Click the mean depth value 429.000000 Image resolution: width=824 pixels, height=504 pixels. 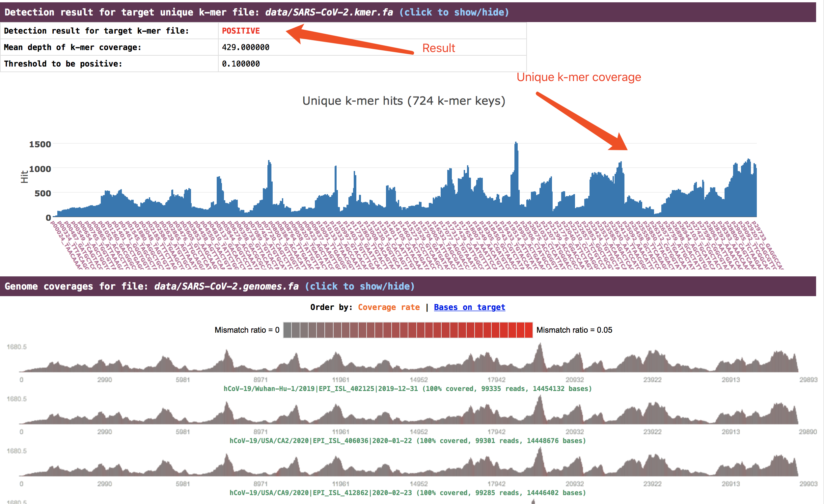tap(245, 47)
